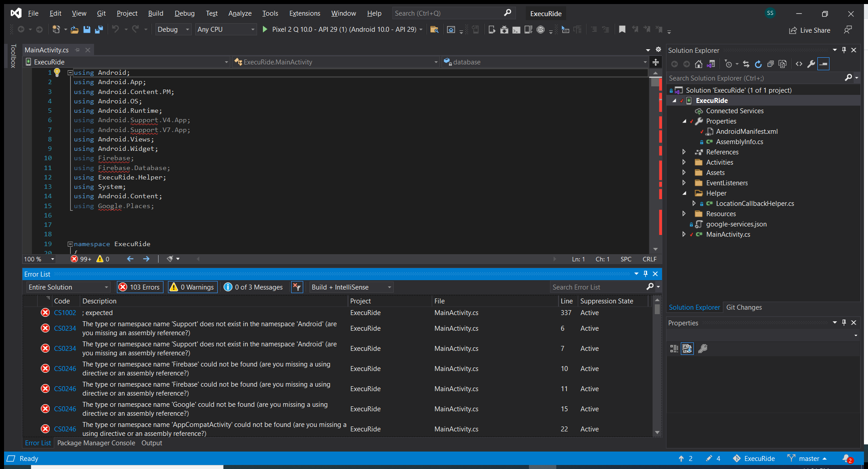
Task: Save the current file with the floppy icon
Action: tap(87, 30)
